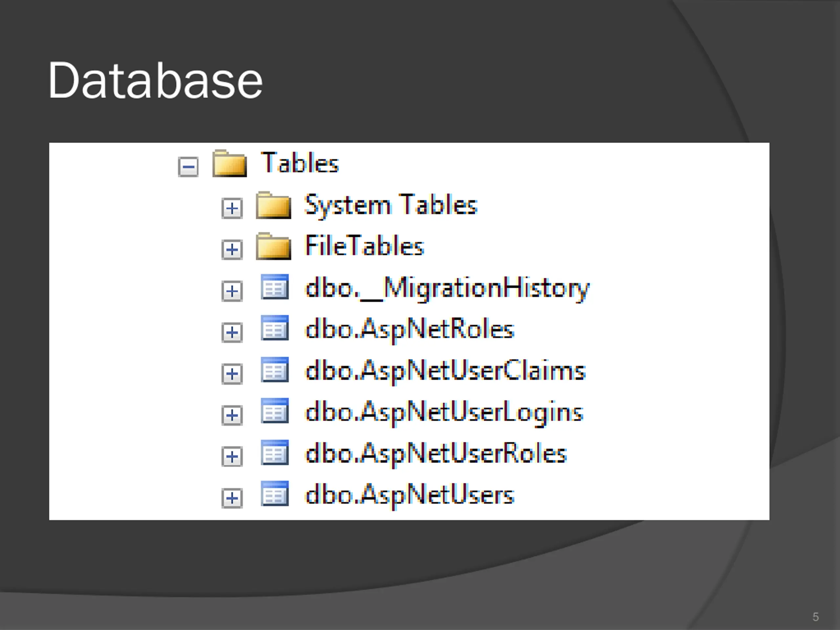This screenshot has height=630, width=840.
Task: Click the Database slide title
Action: 155,80
